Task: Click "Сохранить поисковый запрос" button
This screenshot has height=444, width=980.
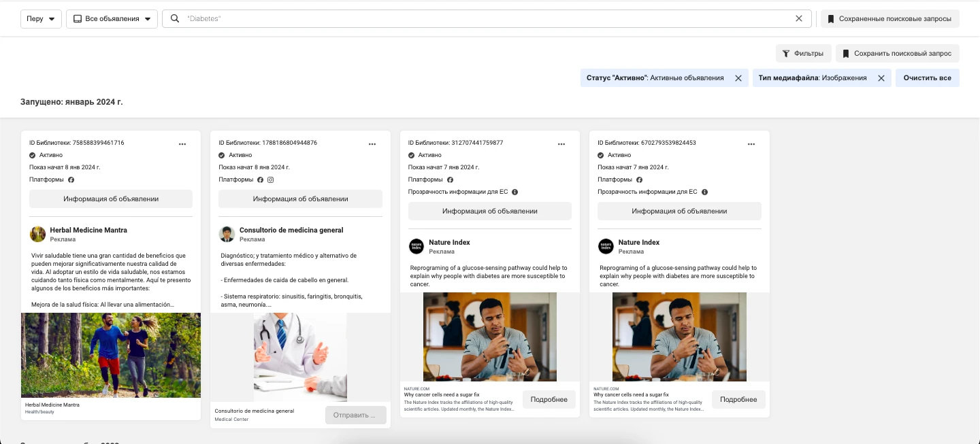Action: tap(898, 53)
